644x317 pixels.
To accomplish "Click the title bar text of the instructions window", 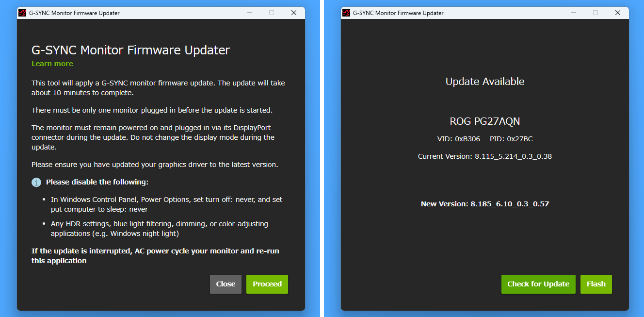I will tap(74, 13).
